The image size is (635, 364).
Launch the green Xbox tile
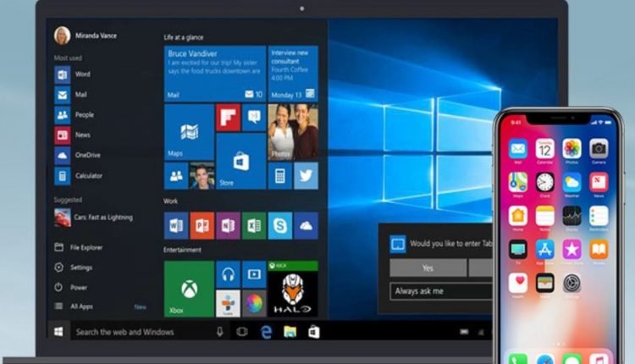[189, 290]
